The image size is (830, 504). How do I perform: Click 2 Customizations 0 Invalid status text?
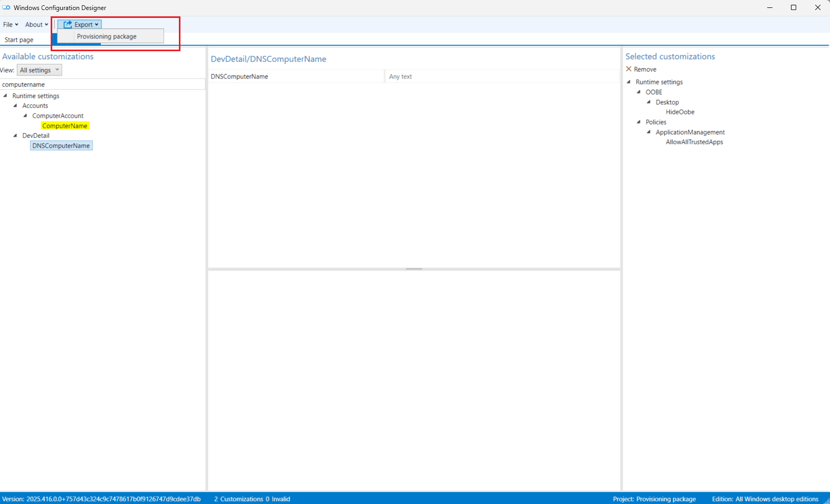tap(252, 499)
